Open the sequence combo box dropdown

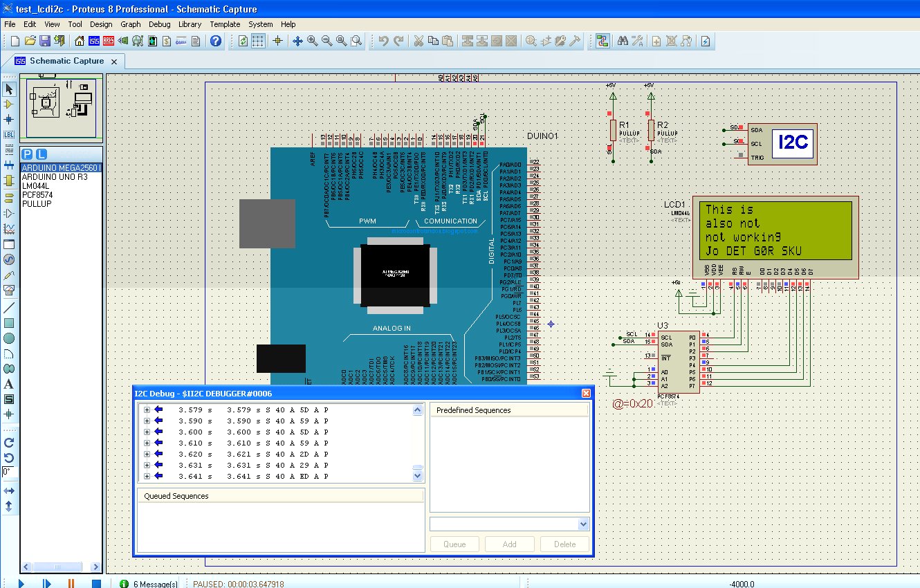[582, 524]
